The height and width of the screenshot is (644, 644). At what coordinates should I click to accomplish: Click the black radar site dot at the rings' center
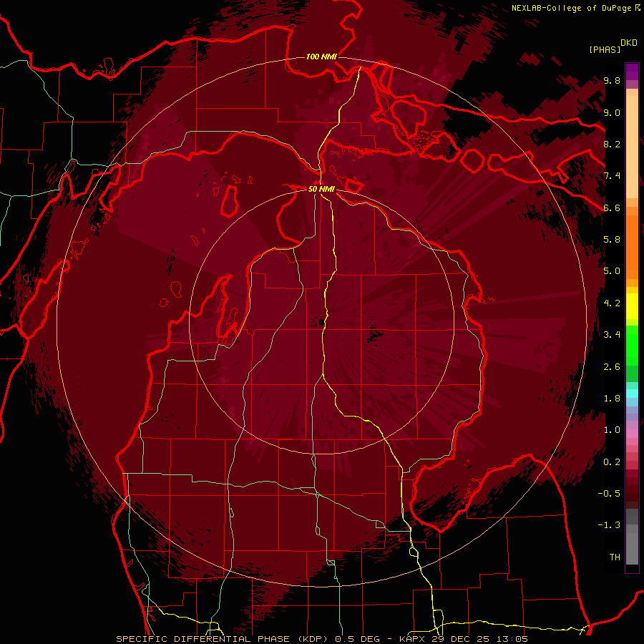(321, 322)
